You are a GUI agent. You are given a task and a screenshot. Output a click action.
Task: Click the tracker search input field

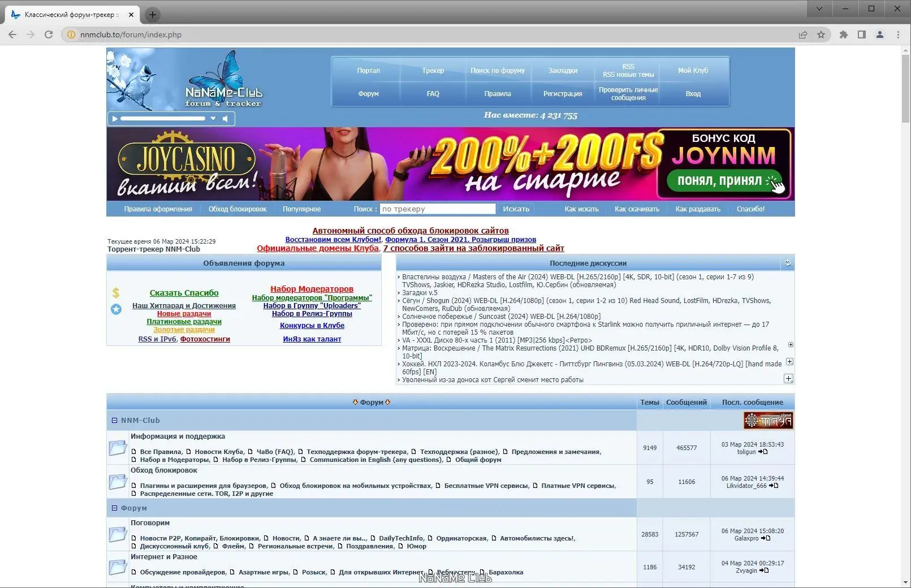(438, 209)
